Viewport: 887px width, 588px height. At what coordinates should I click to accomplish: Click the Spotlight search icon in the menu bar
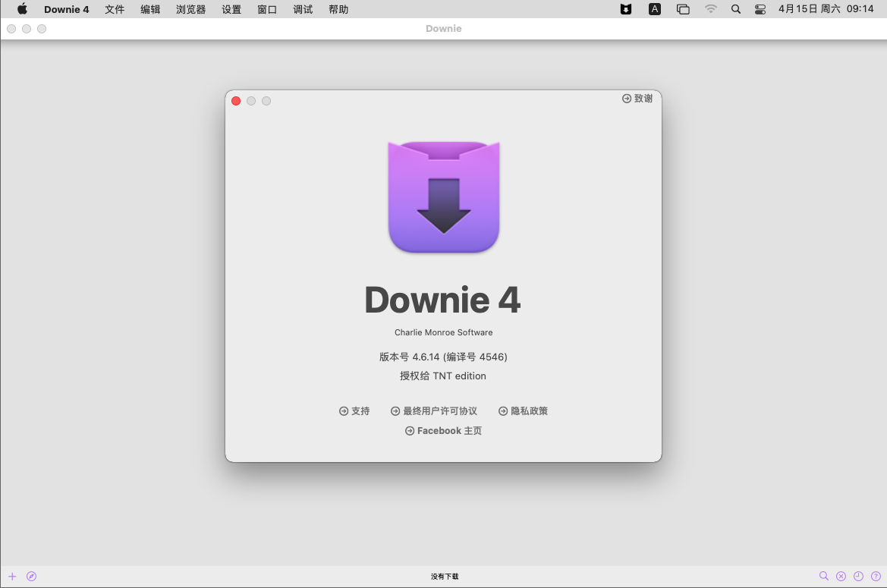coord(735,9)
